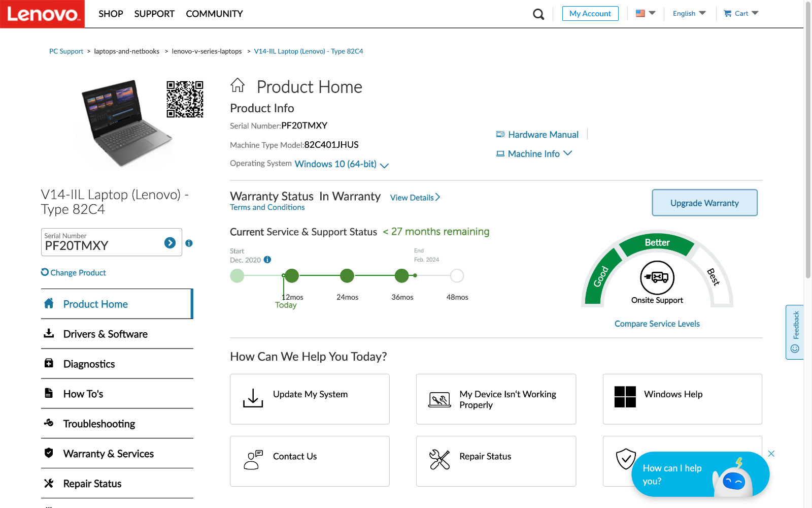Submit serial number with arrow icon
This screenshot has width=812, height=508.
coord(170,243)
